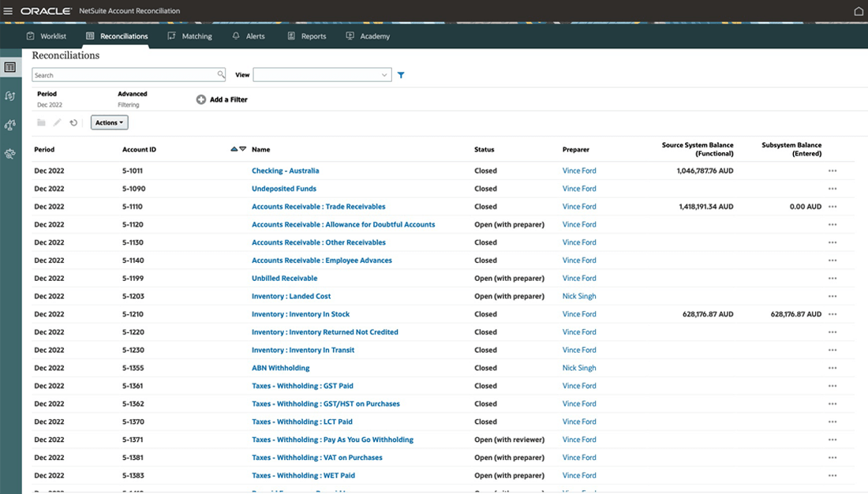Click the pencil edit toolbar icon
The image size is (868, 494).
click(57, 122)
